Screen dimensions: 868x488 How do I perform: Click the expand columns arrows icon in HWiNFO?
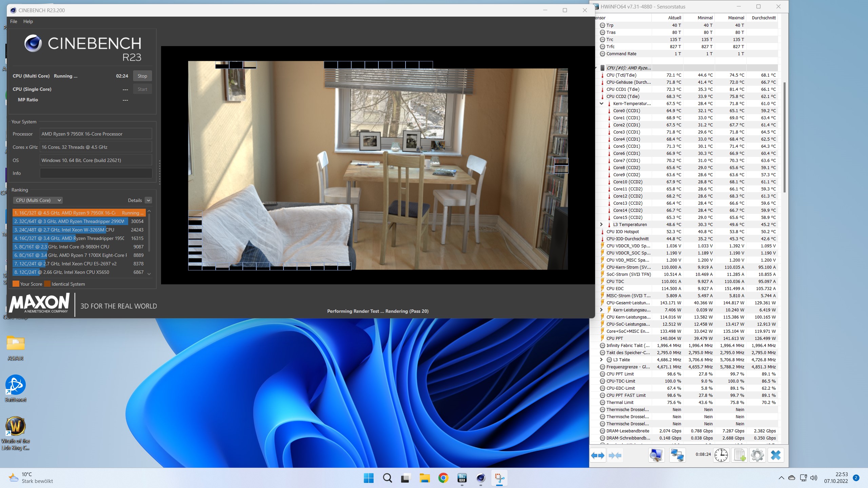tap(597, 455)
